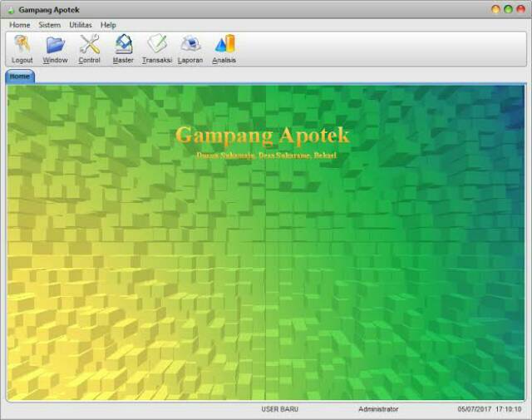
Task: Open the Help menu
Action: [x=108, y=25]
